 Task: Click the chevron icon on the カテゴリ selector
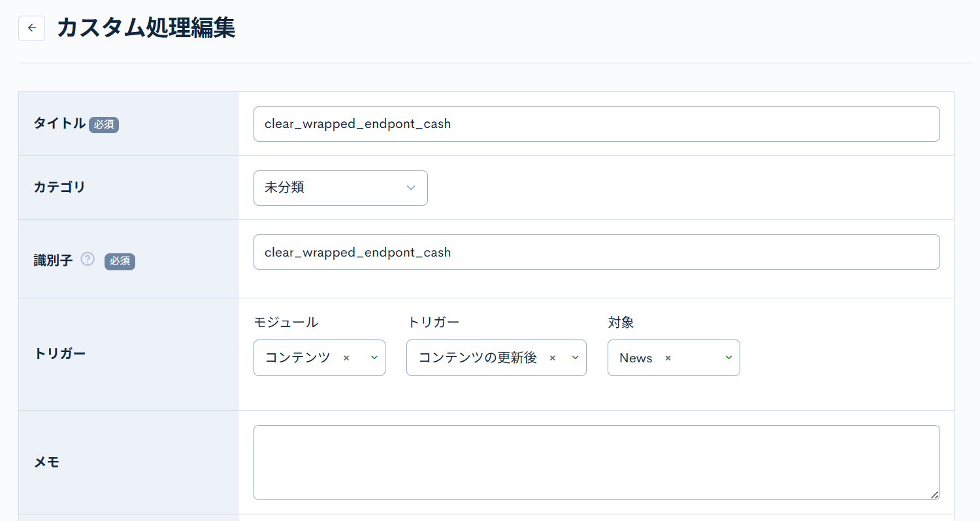[411, 187]
